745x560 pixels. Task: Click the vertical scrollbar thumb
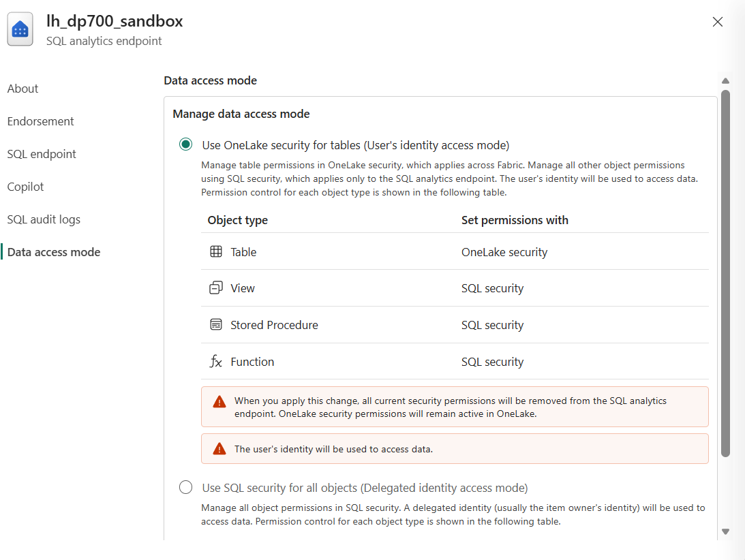(x=725, y=274)
